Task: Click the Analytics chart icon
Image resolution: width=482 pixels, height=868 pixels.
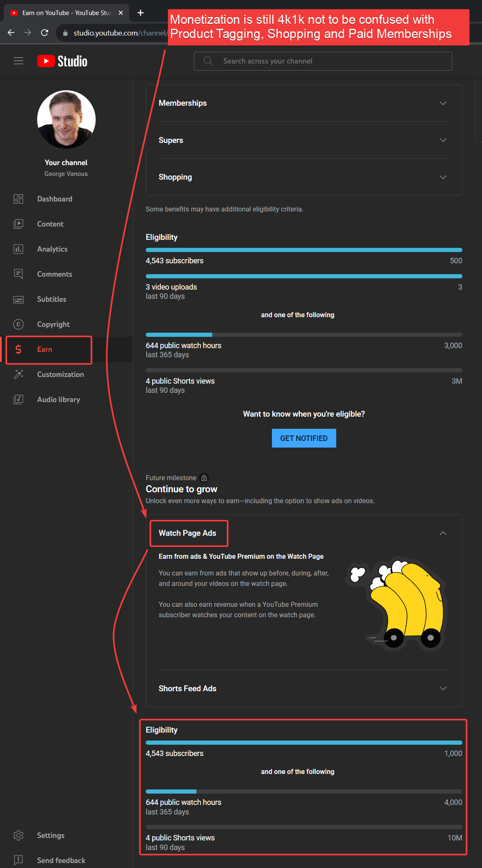Action: click(18, 249)
